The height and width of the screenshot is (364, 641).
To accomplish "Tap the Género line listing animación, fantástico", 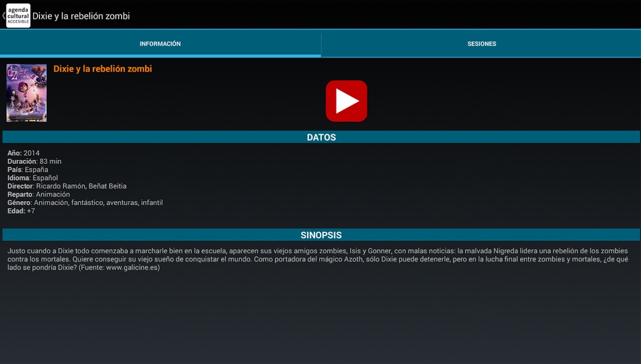I will click(x=85, y=203).
